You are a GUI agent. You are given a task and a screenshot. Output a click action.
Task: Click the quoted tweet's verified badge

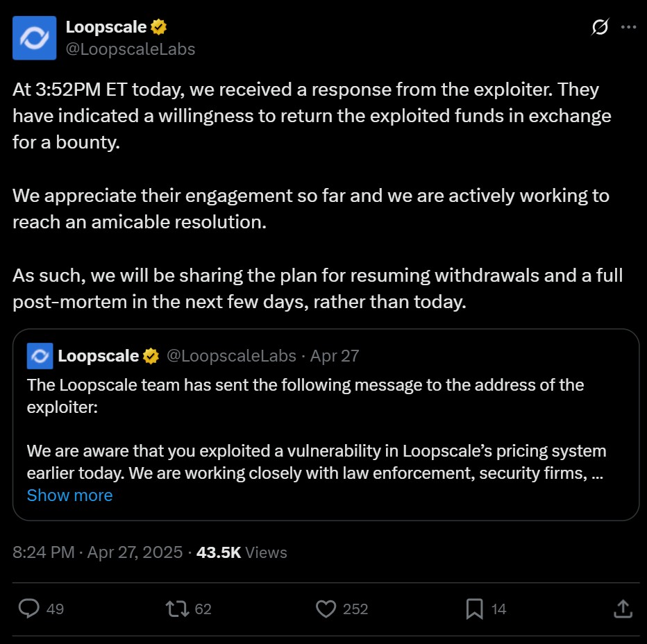pos(151,356)
